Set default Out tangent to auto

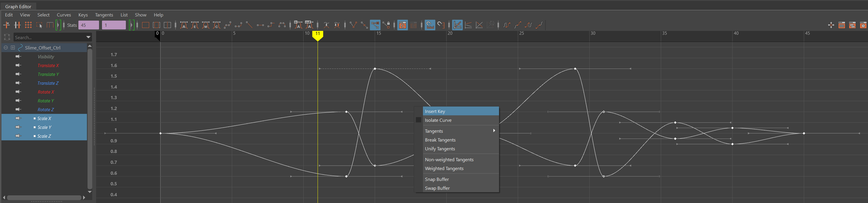point(309,25)
